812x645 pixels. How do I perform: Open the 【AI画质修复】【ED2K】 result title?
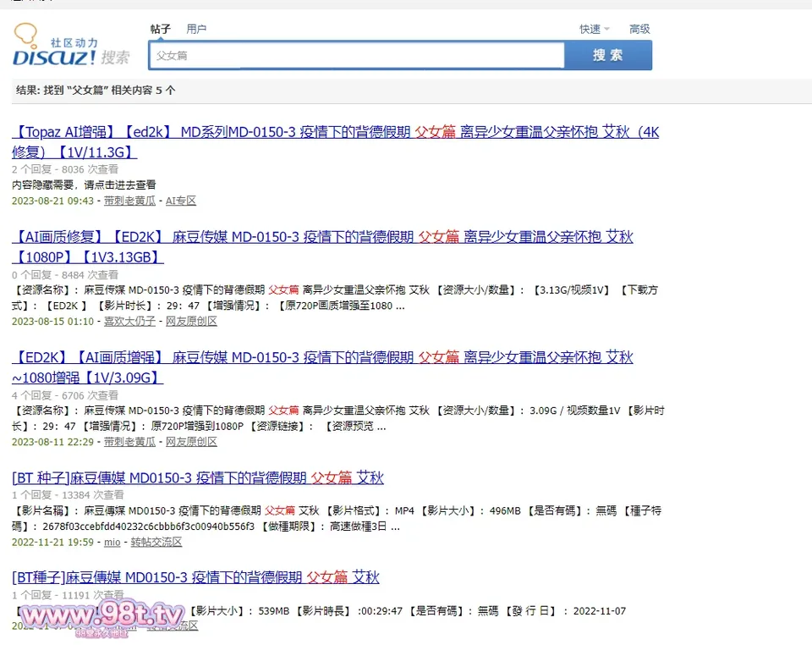coord(322,246)
